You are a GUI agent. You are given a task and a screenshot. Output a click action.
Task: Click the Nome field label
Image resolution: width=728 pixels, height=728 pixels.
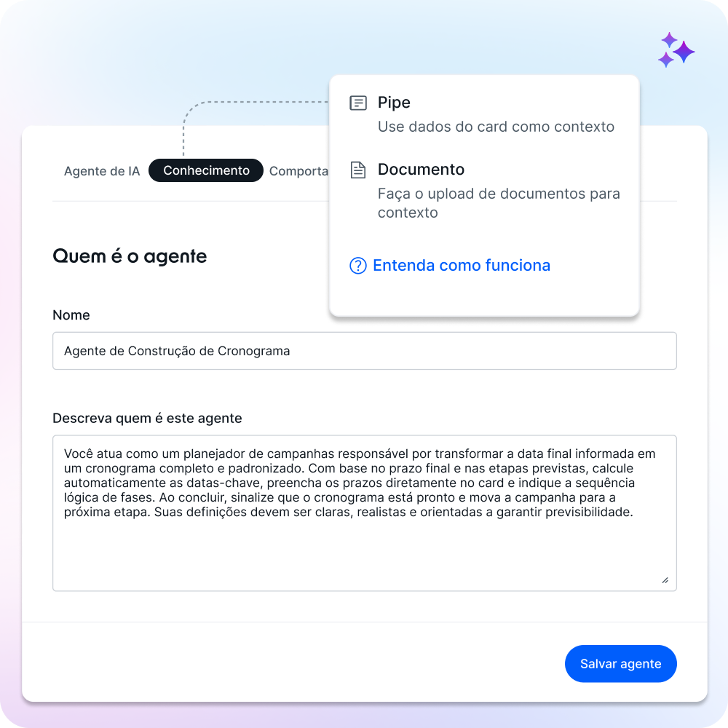(x=71, y=315)
